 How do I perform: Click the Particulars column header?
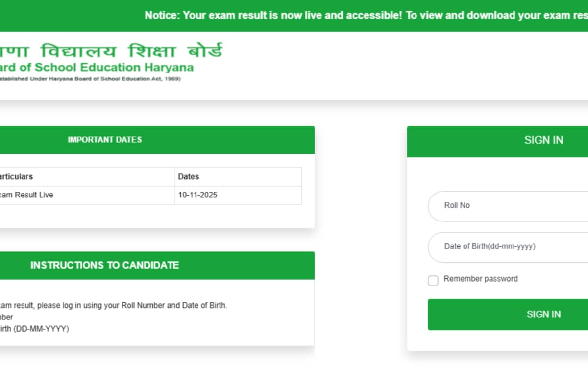pos(16,177)
